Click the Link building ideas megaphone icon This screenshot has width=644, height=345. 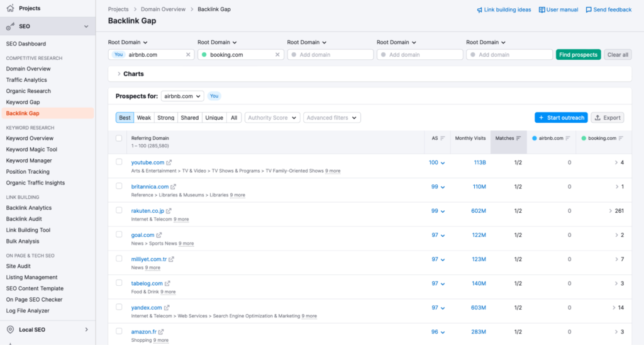[479, 10]
